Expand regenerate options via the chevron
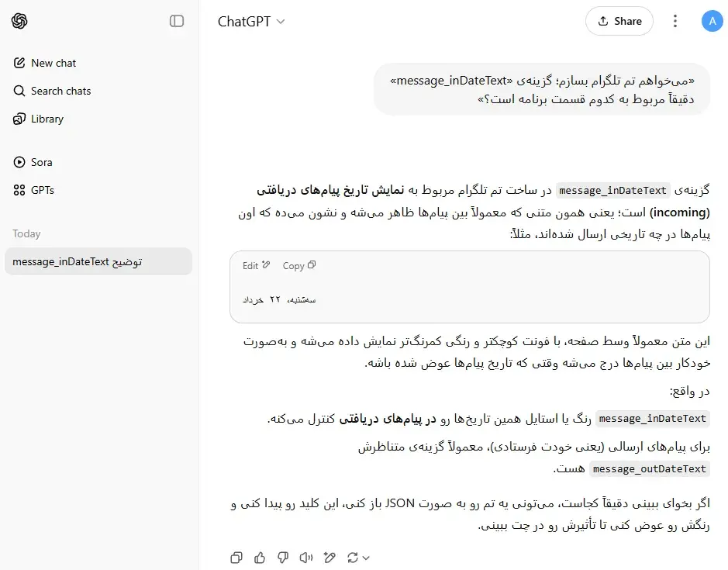 [x=365, y=558]
